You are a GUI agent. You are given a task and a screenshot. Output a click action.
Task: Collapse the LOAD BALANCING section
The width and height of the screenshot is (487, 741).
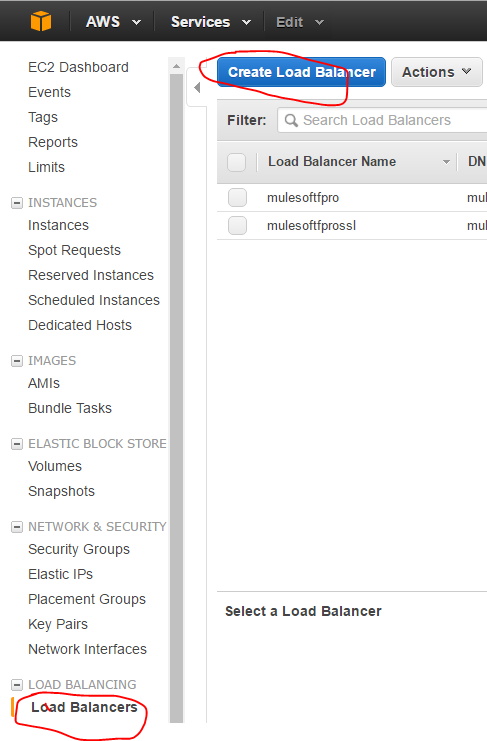[x=17, y=685]
